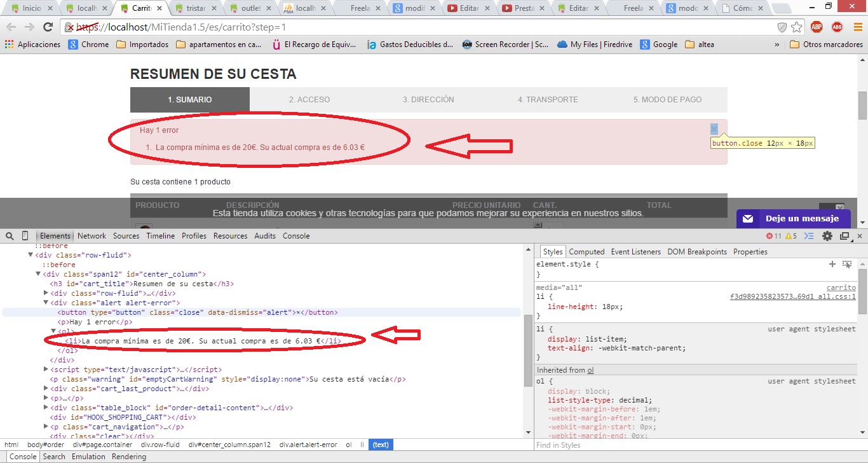Switch to Sources DevTools tab
Viewport: 868px width, 463px height.
[126, 236]
